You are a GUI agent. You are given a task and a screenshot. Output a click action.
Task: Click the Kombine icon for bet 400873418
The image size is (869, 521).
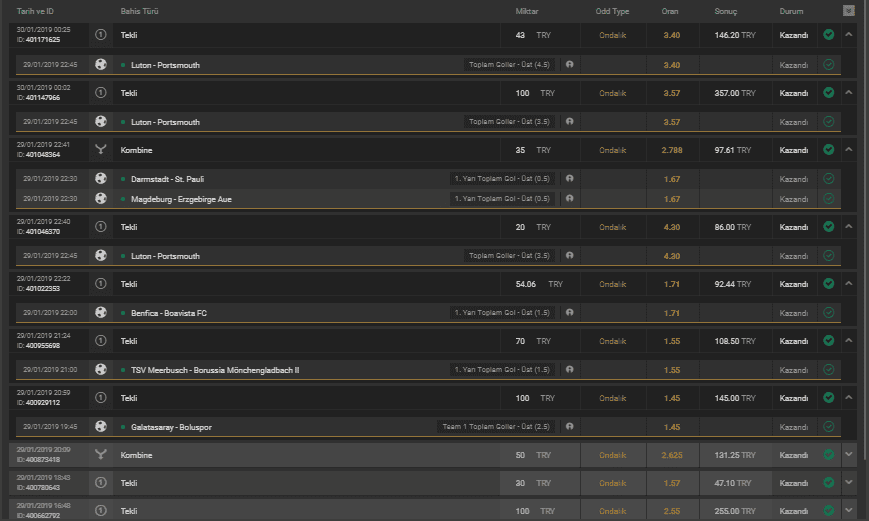coord(101,454)
